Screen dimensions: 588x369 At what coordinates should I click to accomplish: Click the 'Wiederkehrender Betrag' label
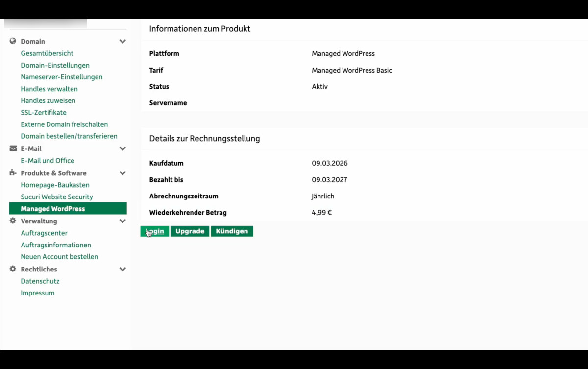pyautogui.click(x=188, y=213)
